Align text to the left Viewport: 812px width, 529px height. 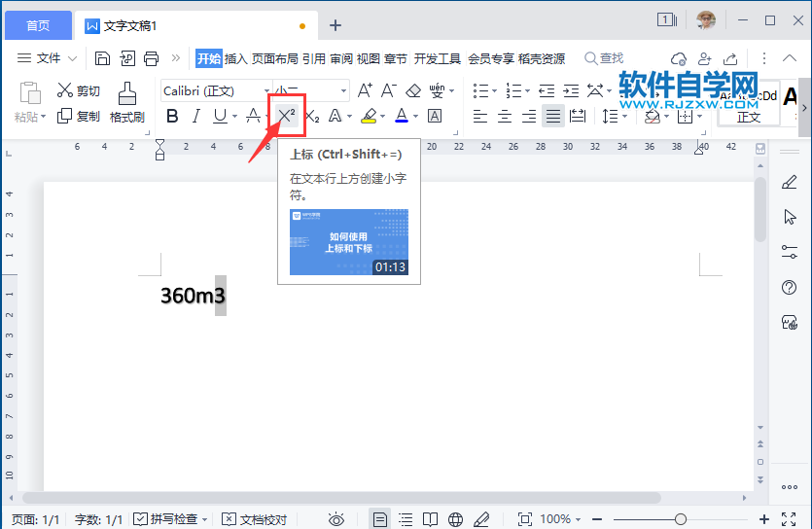tap(480, 116)
